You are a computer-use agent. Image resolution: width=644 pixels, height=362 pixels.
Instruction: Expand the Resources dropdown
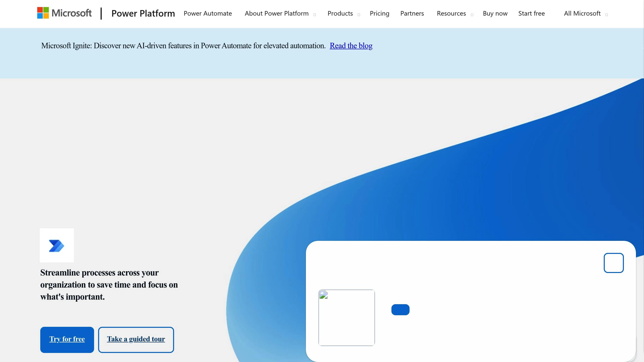point(455,13)
